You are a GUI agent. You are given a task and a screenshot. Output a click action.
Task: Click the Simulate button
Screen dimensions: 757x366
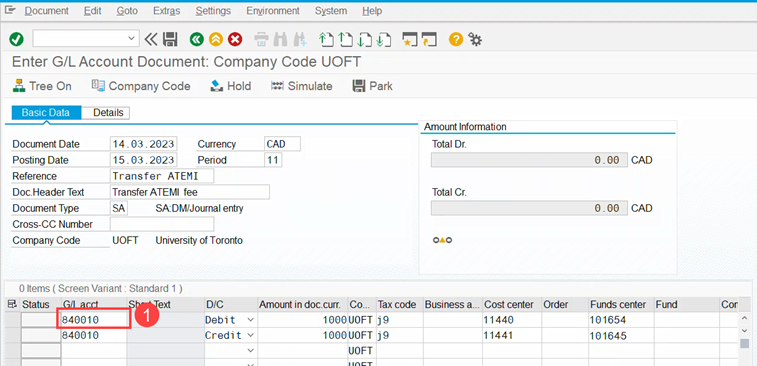pos(302,86)
